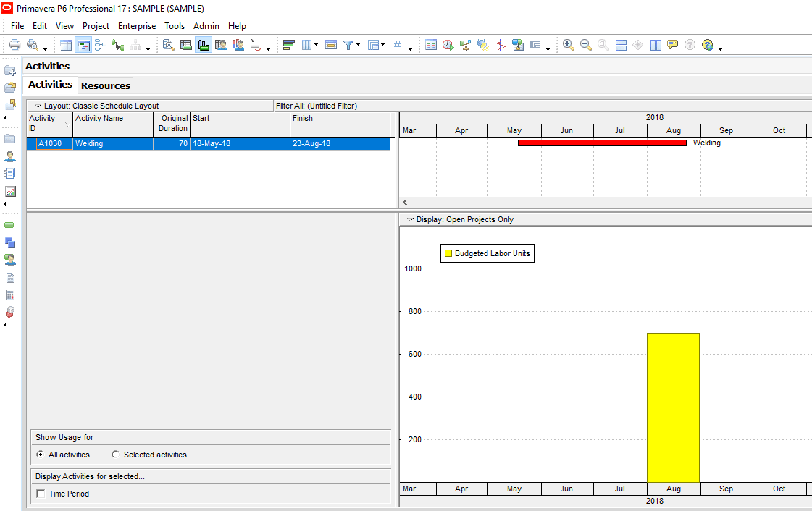Open the Project menu
Screen dimensions: 812x511
[96, 26]
